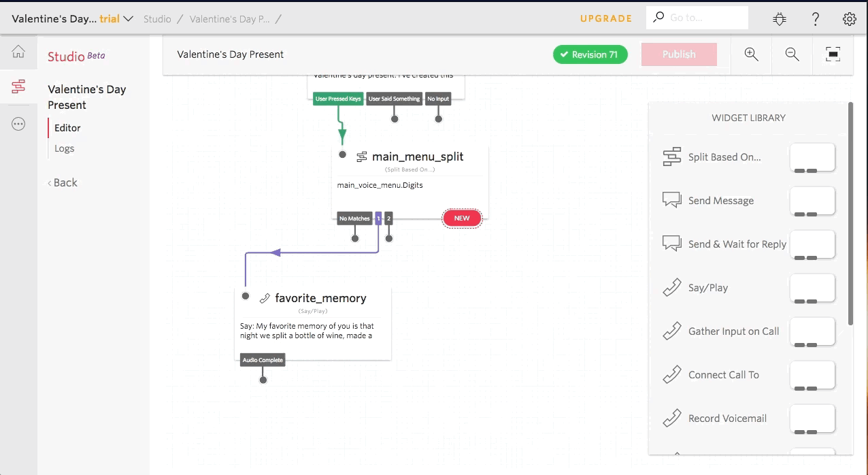
Task: Click the WIDGET LIBRARY heading
Action: point(748,118)
